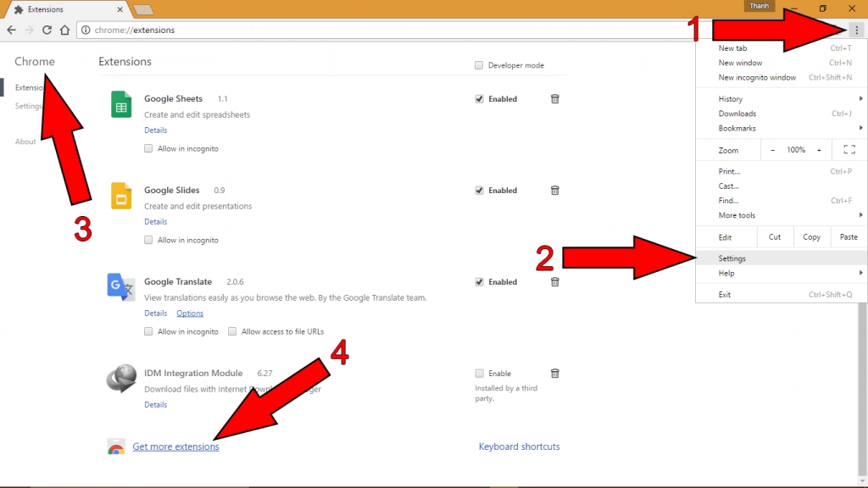This screenshot has height=488, width=868.
Task: Open Details link for Google Sheets
Action: (x=156, y=130)
